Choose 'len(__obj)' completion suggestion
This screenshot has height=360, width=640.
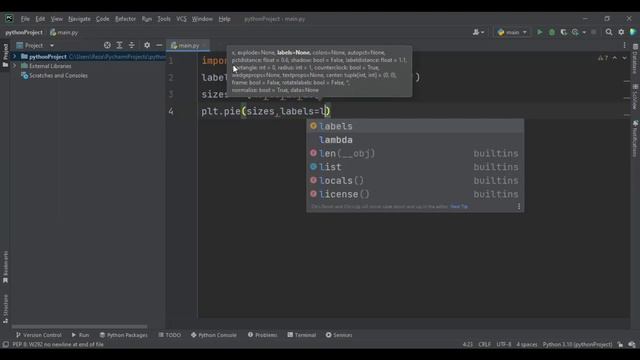[x=415, y=153]
